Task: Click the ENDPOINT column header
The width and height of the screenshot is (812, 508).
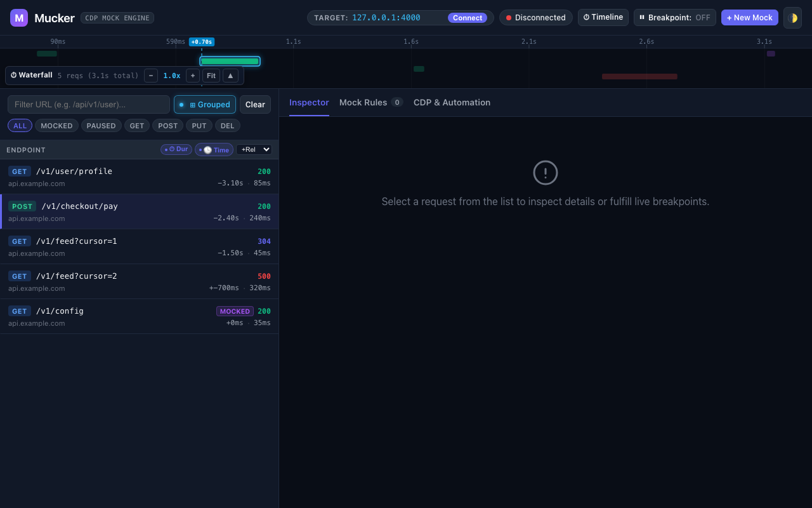Action: pos(26,150)
